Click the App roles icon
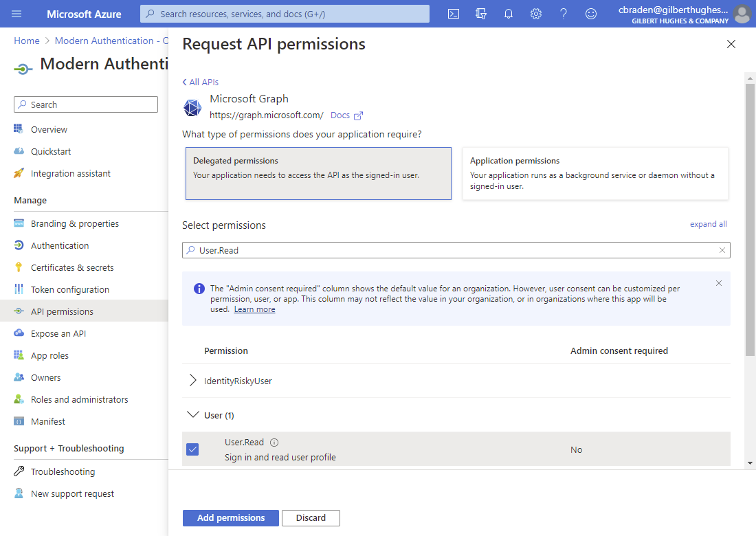 (x=19, y=355)
